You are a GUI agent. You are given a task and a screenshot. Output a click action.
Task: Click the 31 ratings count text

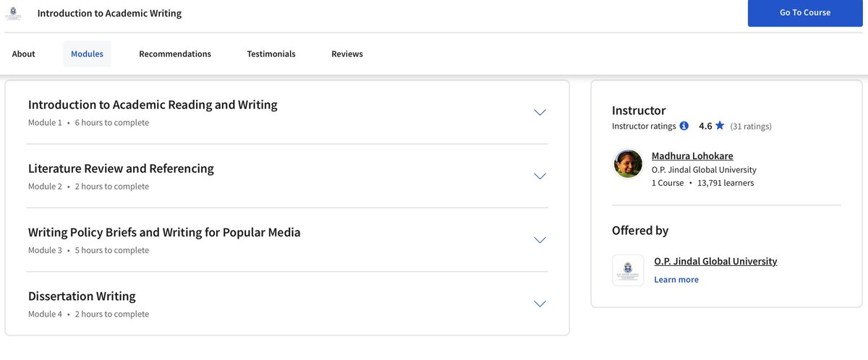pyautogui.click(x=751, y=127)
